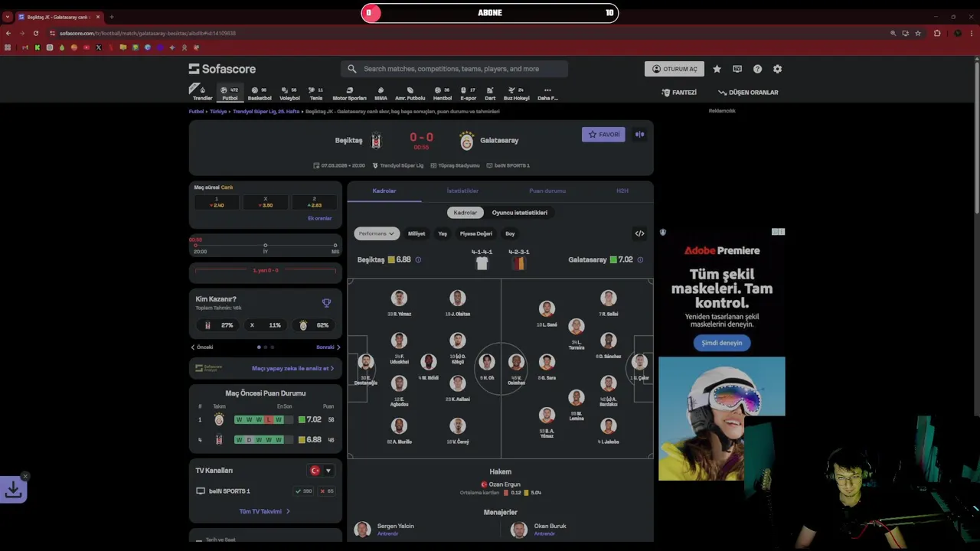Screen dimensions: 980x551
Task: Open favorites star icon in header
Action: click(717, 69)
